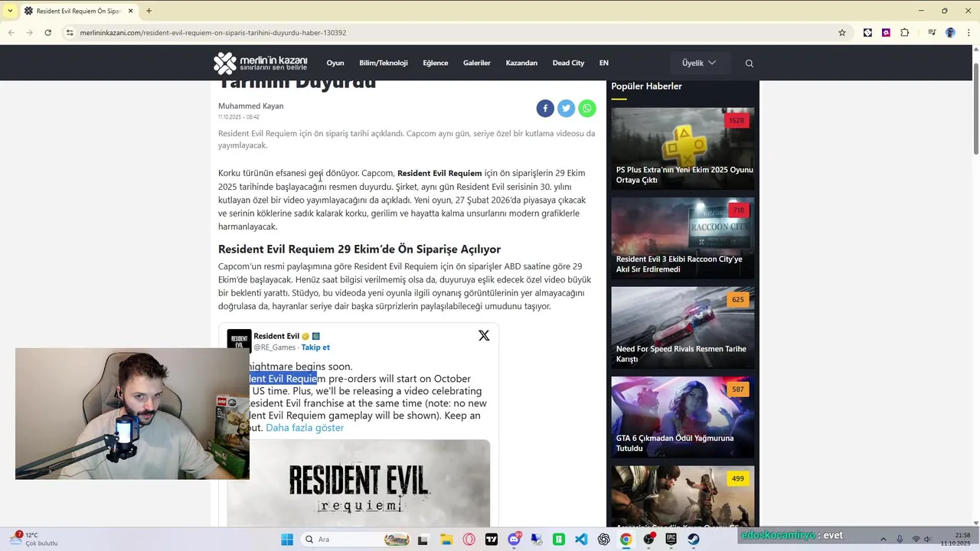The image size is (980, 551).
Task: Click the black dice extension icon
Action: [867, 33]
